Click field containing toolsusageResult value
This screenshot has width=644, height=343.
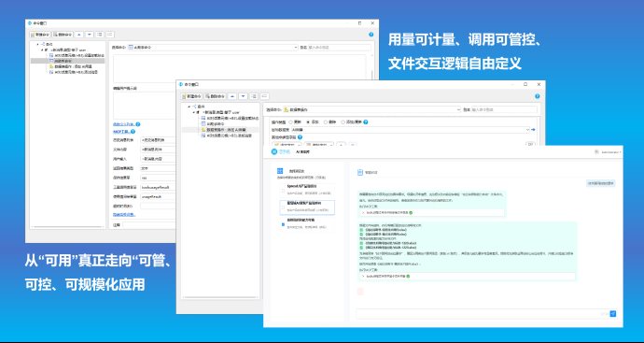pos(158,187)
